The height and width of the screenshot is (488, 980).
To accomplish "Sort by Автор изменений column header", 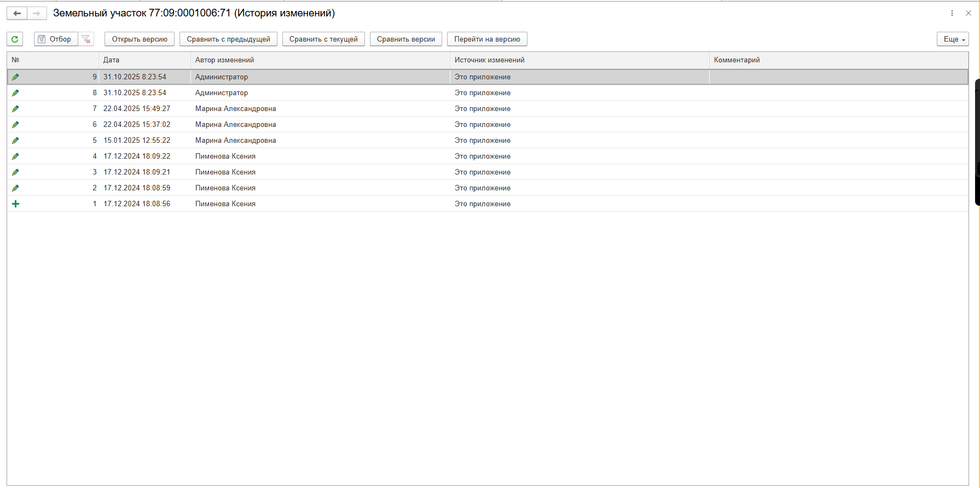I will [x=321, y=60].
